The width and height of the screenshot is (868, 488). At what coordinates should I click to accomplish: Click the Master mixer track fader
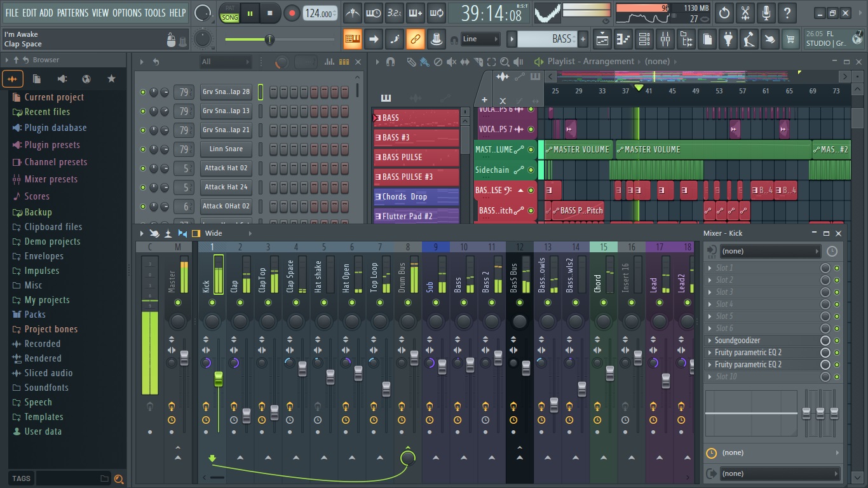[x=184, y=358]
